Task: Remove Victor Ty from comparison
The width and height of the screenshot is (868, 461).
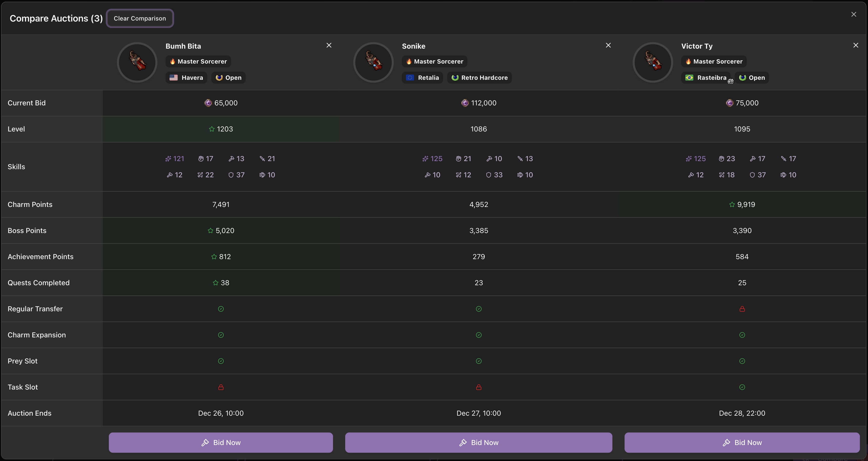Action: tap(856, 45)
